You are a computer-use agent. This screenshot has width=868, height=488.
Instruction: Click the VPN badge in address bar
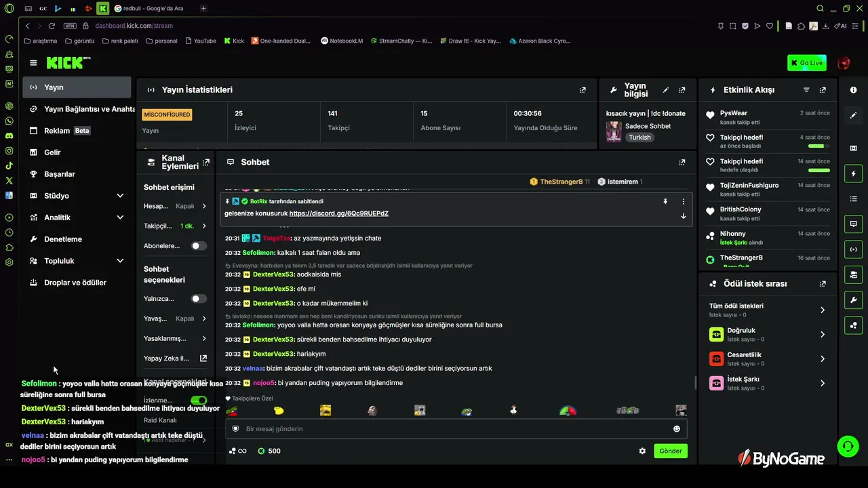tap(70, 26)
